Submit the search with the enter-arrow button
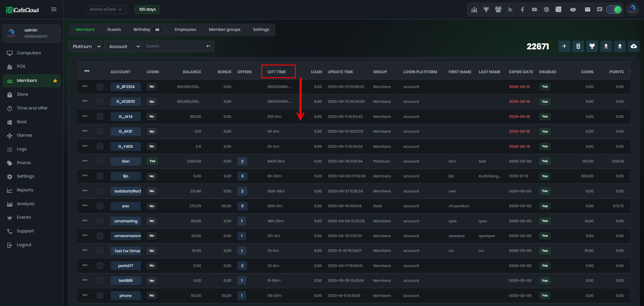 (208, 46)
